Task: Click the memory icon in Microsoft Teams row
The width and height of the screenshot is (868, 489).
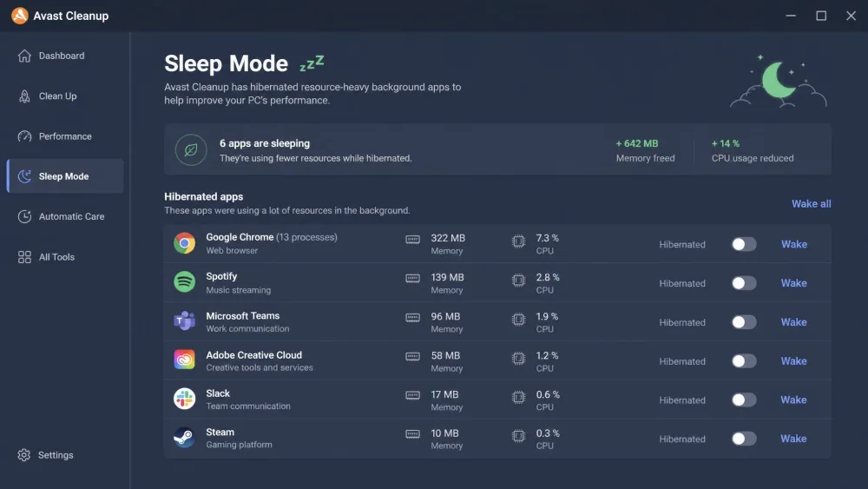Action: point(412,318)
